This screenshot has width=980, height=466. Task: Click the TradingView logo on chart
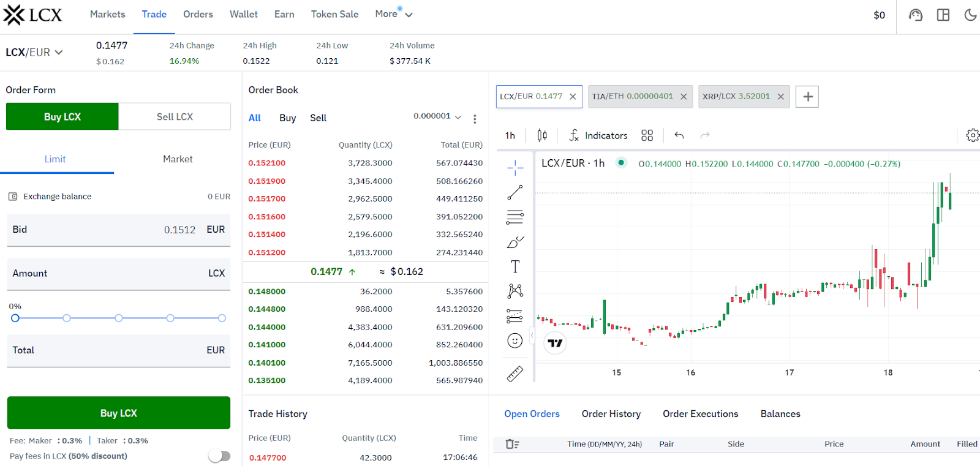555,343
